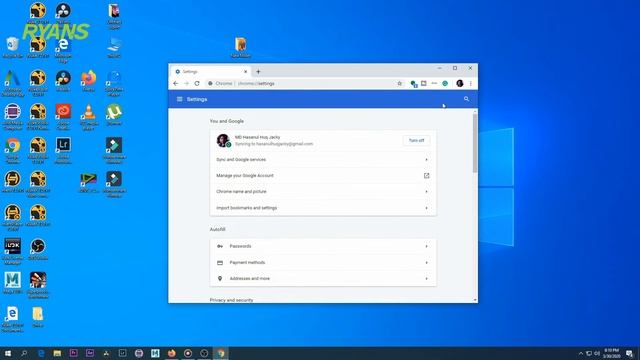The width and height of the screenshot is (640, 360).
Task: Click the profile avatar in Chrome toolbar
Action: (x=460, y=83)
